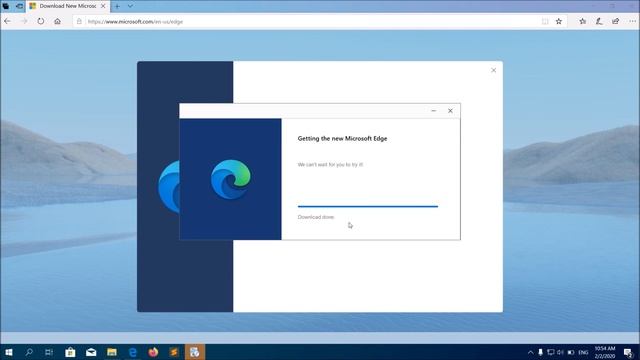Add this page to favorites
Image resolution: width=640 pixels, height=360 pixels.
[559, 22]
